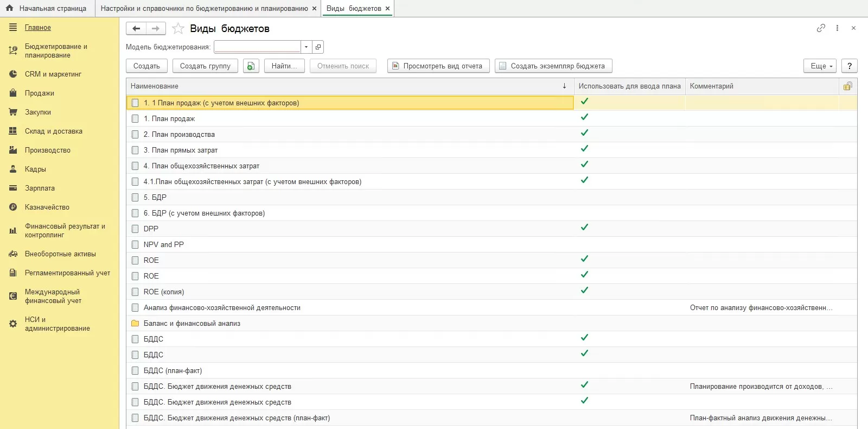This screenshot has height=429, width=868.
Task: Click the Модель бюджетирования input field
Action: (257, 47)
